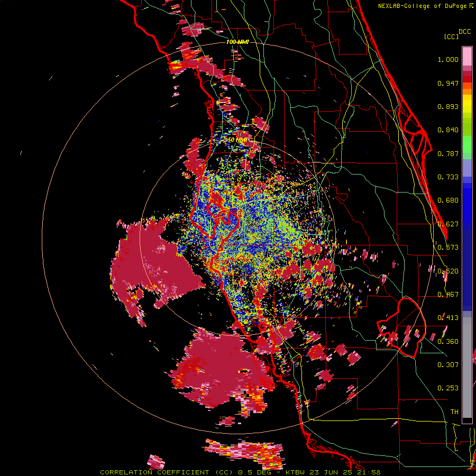Select the 0.253 legend value
The width and height of the screenshot is (476, 476).
click(x=448, y=388)
